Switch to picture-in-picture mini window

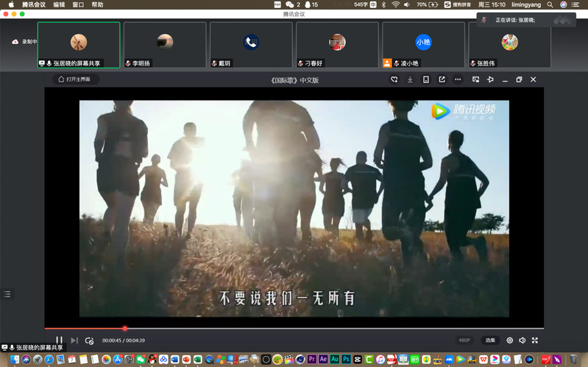pos(475,79)
